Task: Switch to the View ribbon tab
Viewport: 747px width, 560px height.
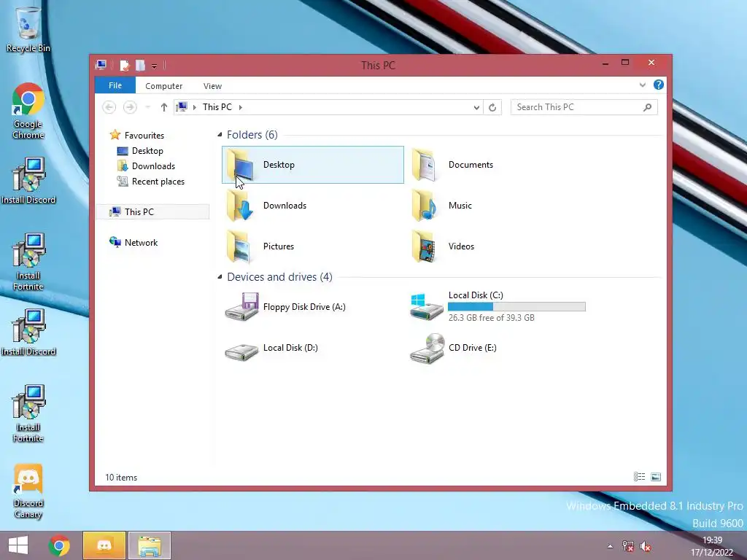Action: click(x=212, y=86)
